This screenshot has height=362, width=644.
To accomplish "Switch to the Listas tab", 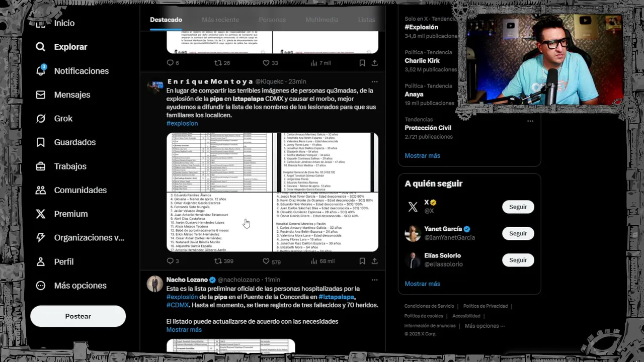I will (366, 20).
